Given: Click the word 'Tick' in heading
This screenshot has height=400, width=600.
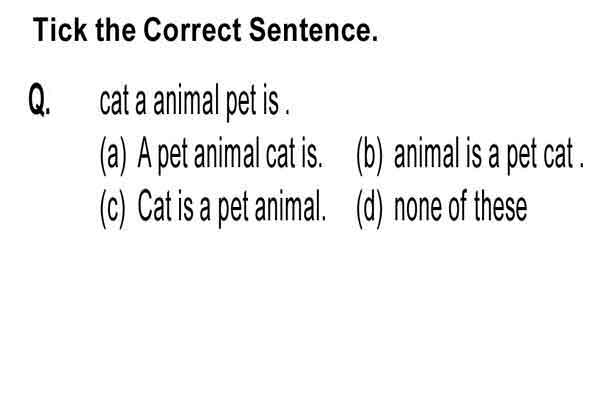Looking at the screenshot, I should click(x=60, y=30).
